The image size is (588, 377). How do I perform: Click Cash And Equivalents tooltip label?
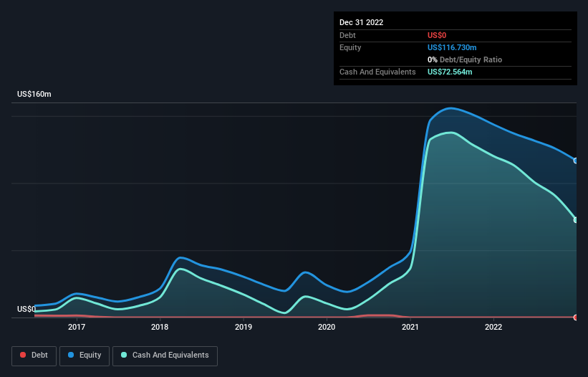click(377, 72)
